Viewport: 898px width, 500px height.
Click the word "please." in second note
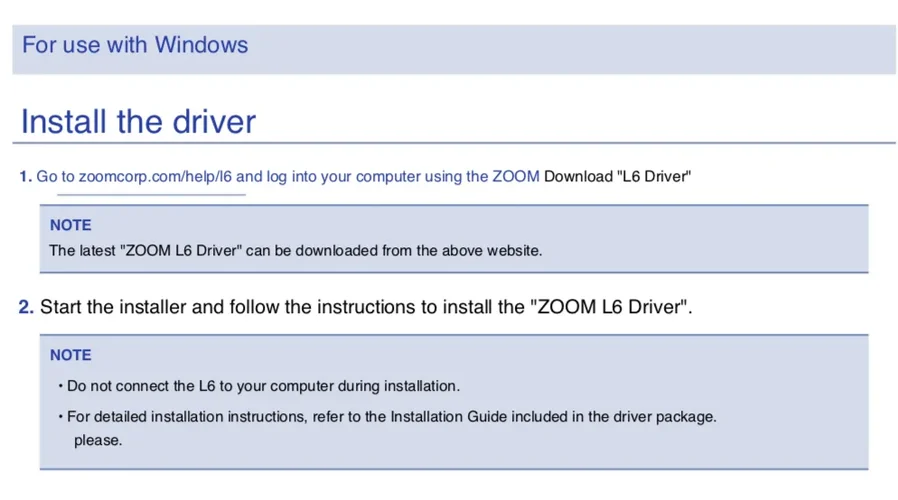[x=98, y=440]
